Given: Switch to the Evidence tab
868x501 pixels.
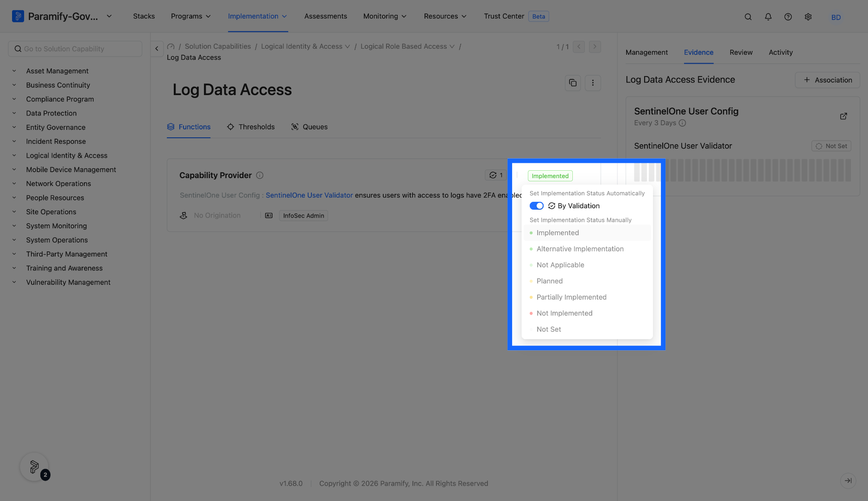Looking at the screenshot, I should click(699, 52).
